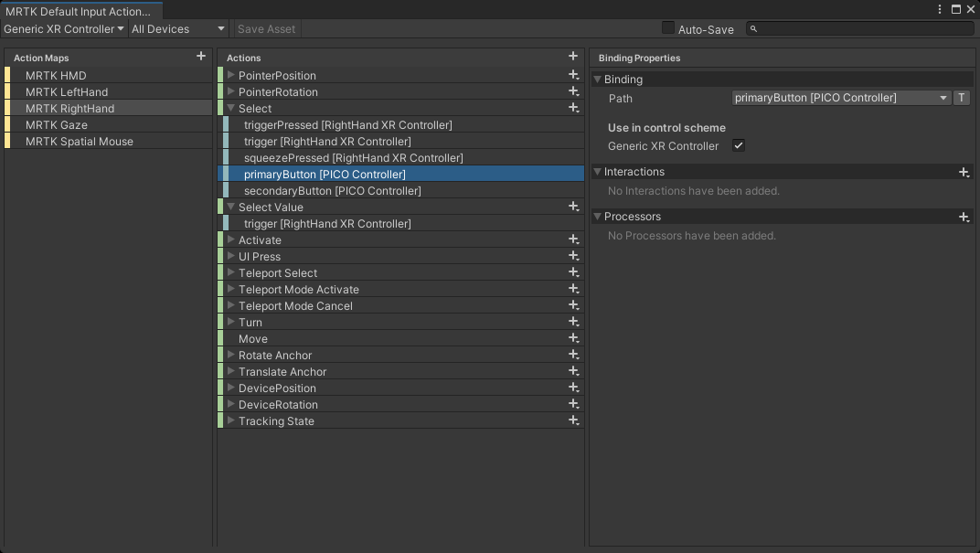Image resolution: width=980 pixels, height=553 pixels.
Task: Select the Move action row
Action: (x=401, y=338)
